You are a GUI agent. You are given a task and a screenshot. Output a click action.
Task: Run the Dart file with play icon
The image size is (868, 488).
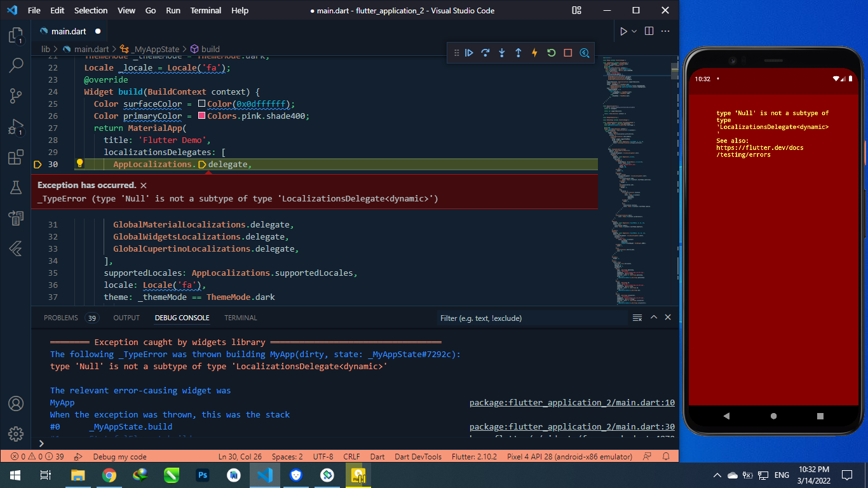pos(623,31)
